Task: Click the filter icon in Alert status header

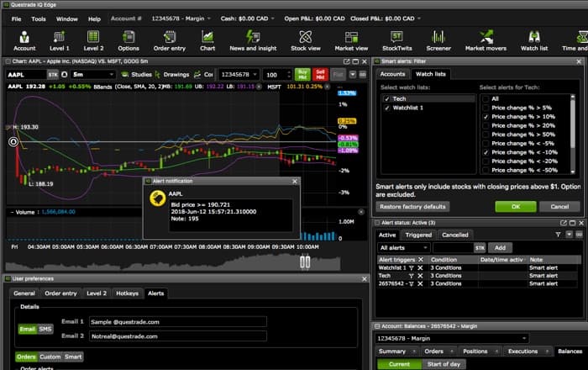Action: [x=558, y=235]
